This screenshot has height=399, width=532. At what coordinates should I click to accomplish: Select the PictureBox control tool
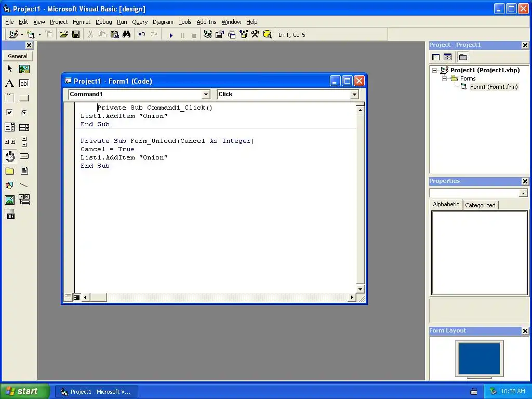pos(24,69)
